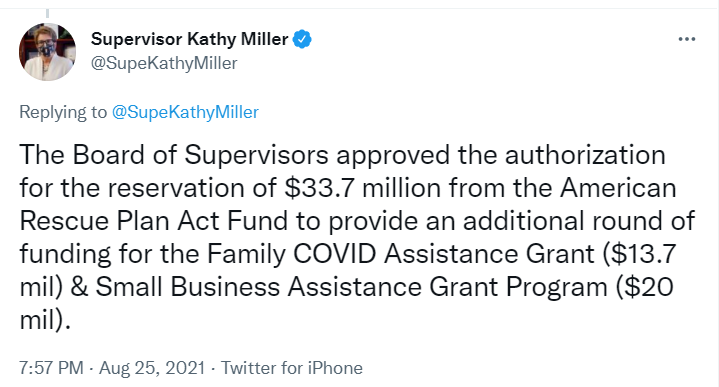Screen dimensions: 719x387
Task: Click the 7:57 PM timestamp
Action: 51,368
